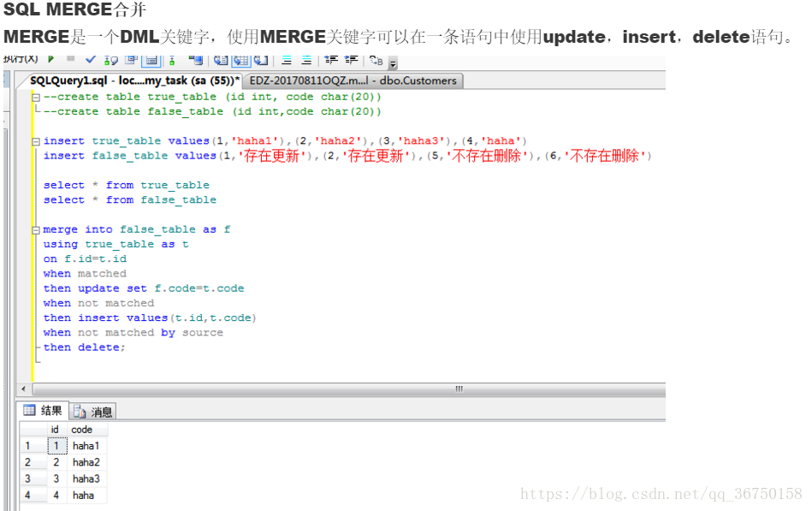812x511 pixels.
Task: Include client statistics icon
Action: point(196,61)
